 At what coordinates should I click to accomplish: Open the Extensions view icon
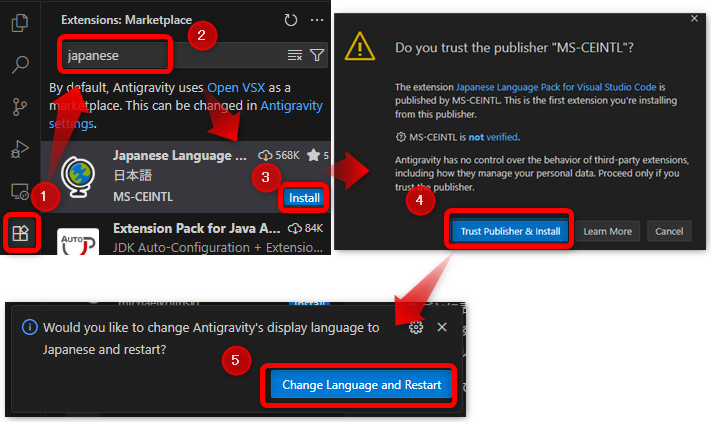coord(20,233)
